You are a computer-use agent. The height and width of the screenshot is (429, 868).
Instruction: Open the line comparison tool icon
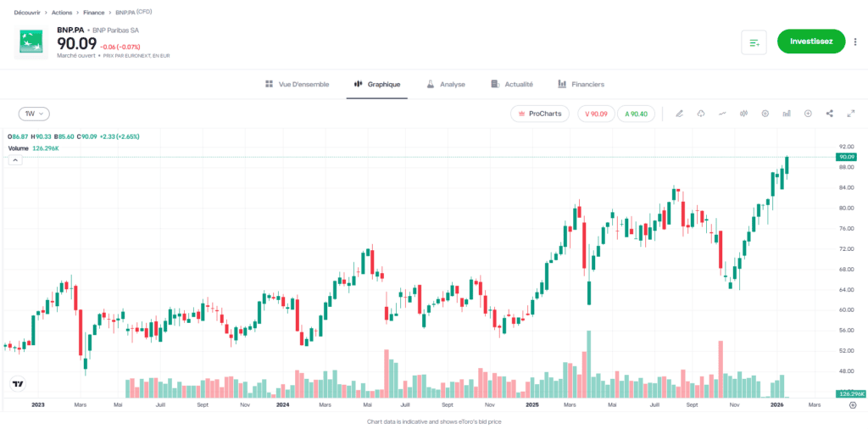coord(722,114)
